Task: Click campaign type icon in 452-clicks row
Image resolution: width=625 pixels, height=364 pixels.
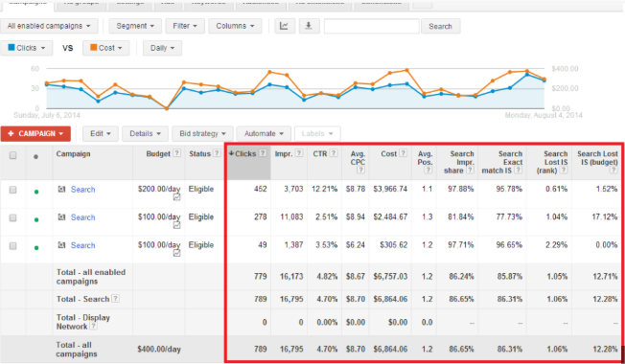Action: pos(61,189)
